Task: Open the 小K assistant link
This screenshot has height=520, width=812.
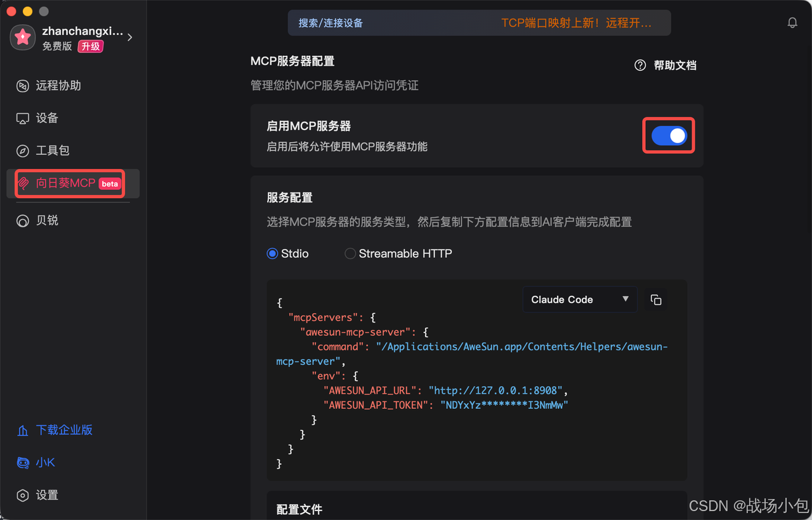Action: click(46, 463)
